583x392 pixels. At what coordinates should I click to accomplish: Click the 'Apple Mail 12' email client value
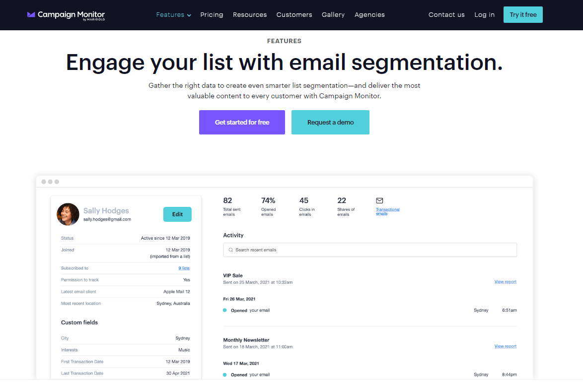(x=177, y=292)
